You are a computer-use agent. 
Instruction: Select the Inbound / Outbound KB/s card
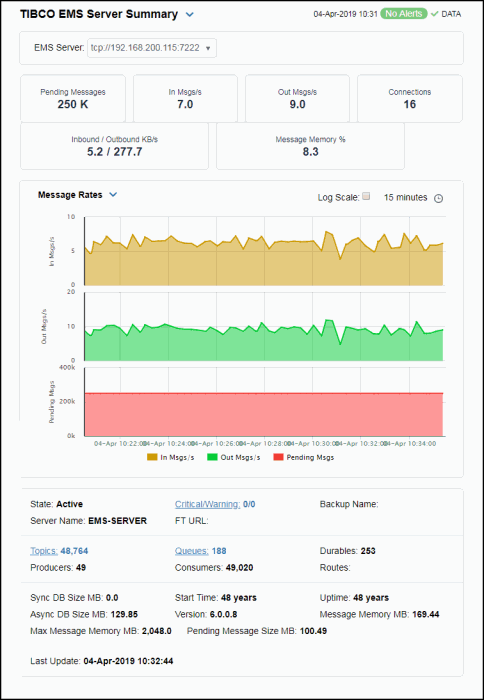tap(114, 146)
